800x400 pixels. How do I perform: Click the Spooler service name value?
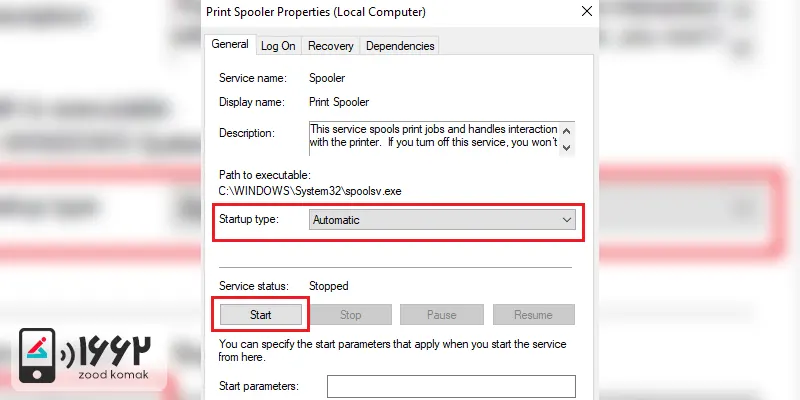pyautogui.click(x=327, y=78)
